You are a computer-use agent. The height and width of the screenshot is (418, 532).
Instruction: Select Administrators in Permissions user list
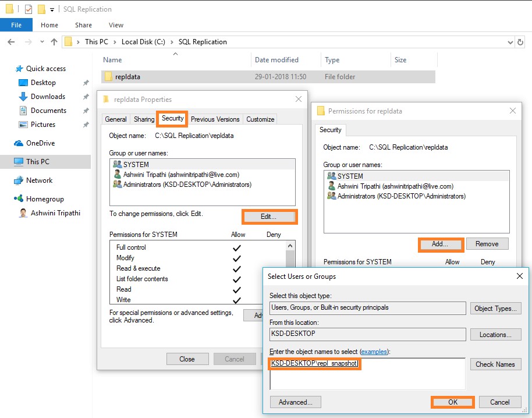pyautogui.click(x=402, y=196)
